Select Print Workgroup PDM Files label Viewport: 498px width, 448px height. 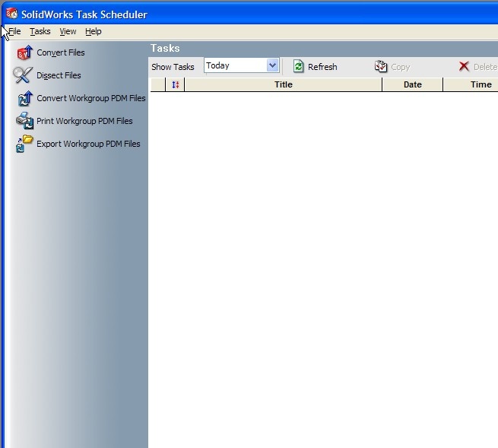pyautogui.click(x=84, y=121)
